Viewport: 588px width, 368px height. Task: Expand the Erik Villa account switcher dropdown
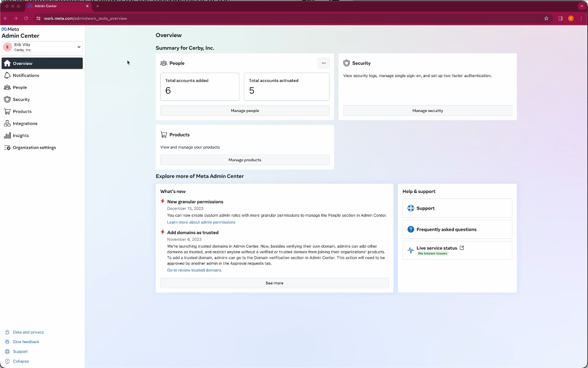[42, 47]
